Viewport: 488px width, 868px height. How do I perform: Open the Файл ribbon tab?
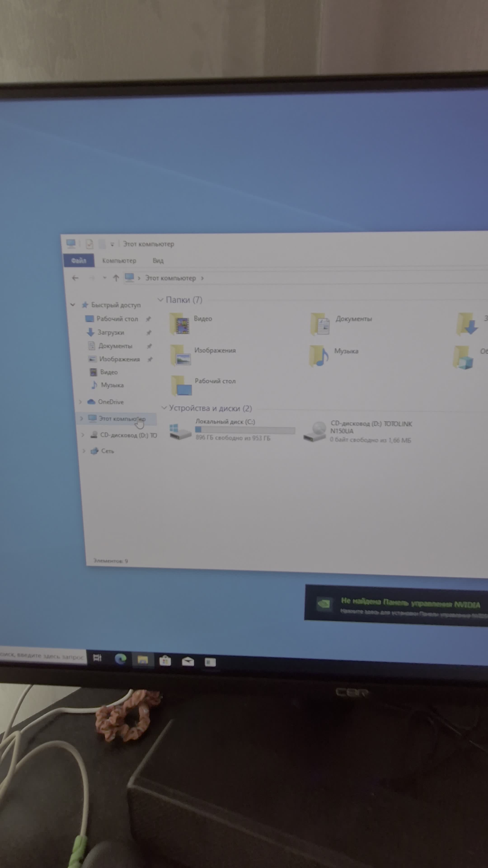pyautogui.click(x=78, y=260)
